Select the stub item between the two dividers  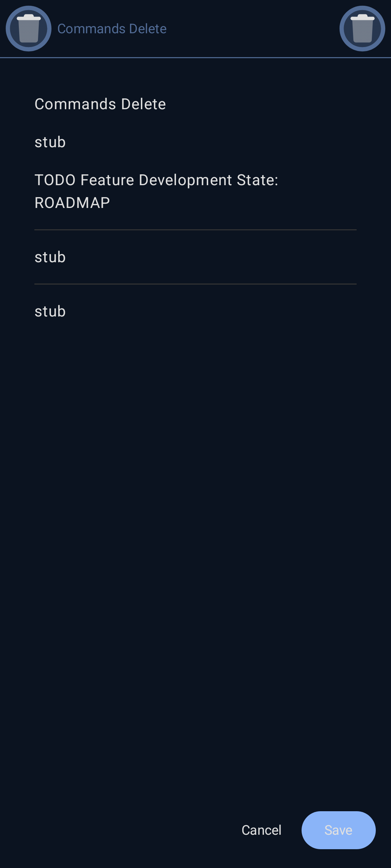(x=50, y=257)
